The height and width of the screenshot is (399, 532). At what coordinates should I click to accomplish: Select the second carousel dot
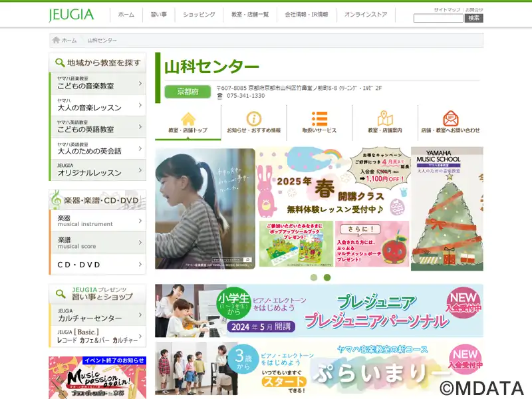[x=327, y=277]
